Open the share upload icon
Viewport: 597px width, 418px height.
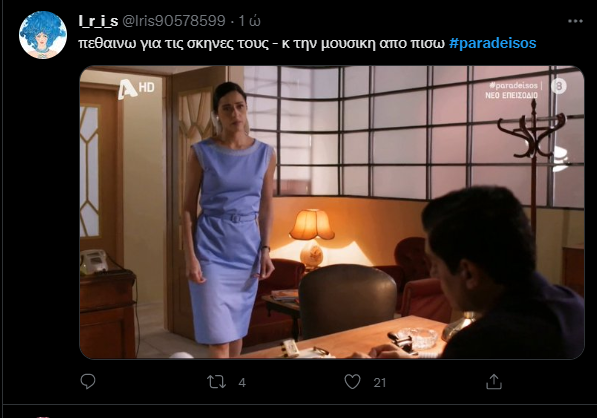click(x=494, y=381)
